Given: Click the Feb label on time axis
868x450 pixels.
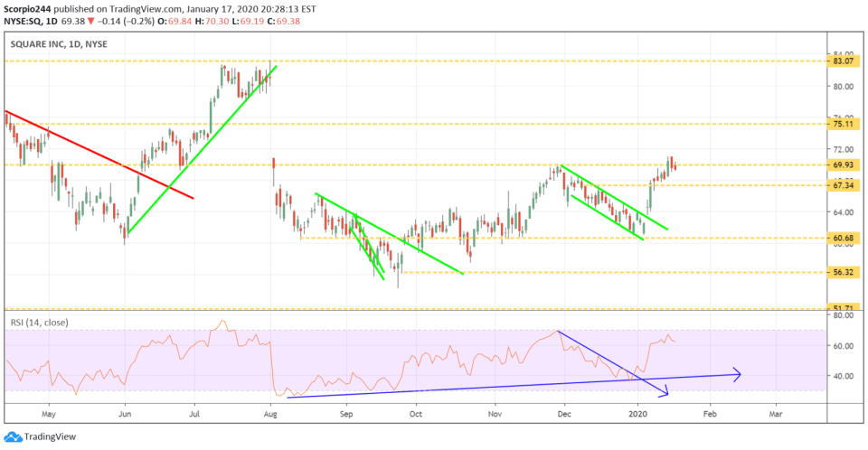Looking at the screenshot, I should point(710,414).
